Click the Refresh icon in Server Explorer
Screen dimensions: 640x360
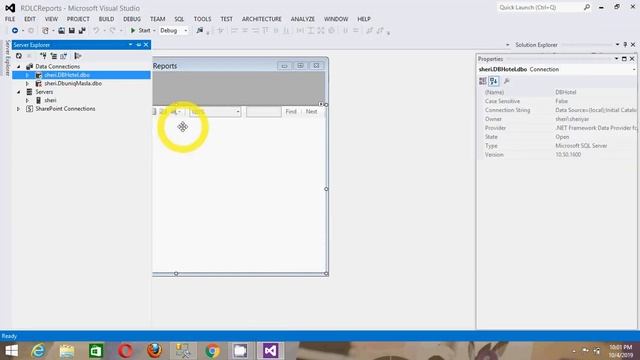(x=19, y=56)
